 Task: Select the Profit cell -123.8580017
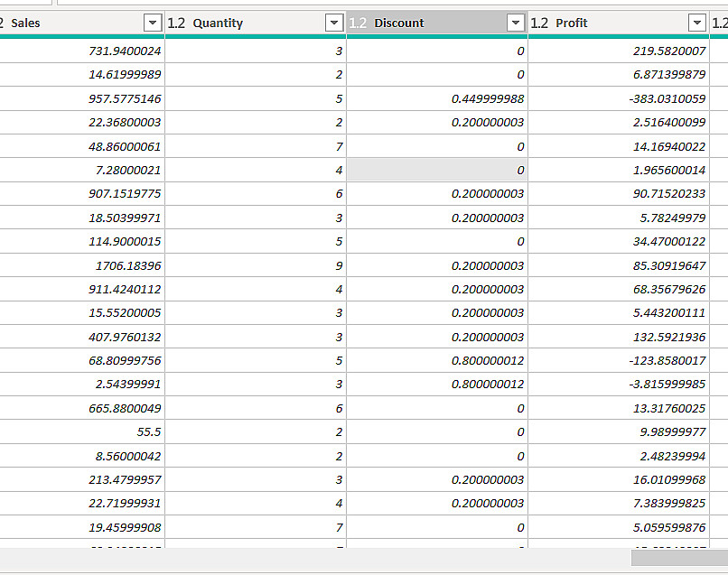pos(619,360)
